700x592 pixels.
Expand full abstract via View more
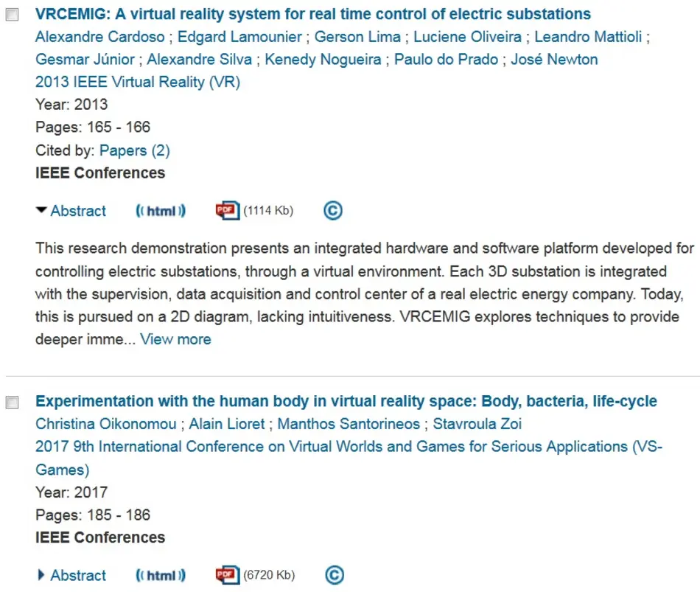pos(175,339)
